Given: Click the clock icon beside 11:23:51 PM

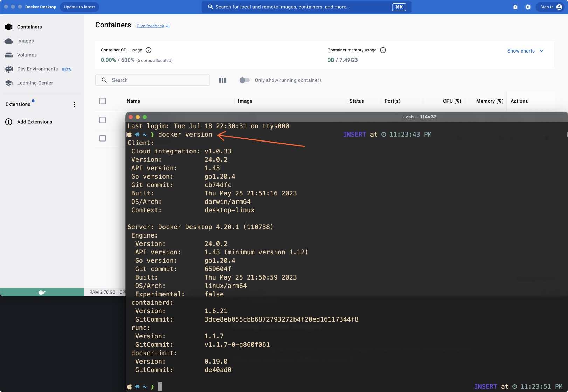Looking at the screenshot, I should 515,387.
